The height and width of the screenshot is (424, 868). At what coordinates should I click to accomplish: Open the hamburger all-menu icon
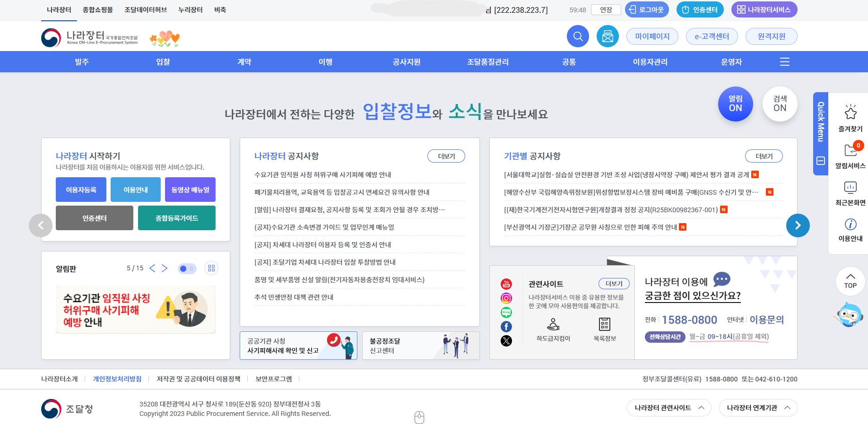[x=785, y=62]
